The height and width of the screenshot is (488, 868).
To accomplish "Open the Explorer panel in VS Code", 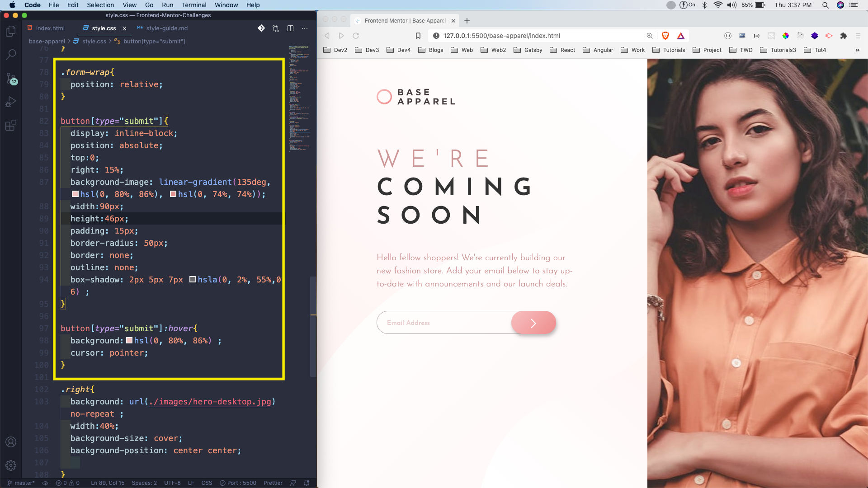I will (x=11, y=31).
